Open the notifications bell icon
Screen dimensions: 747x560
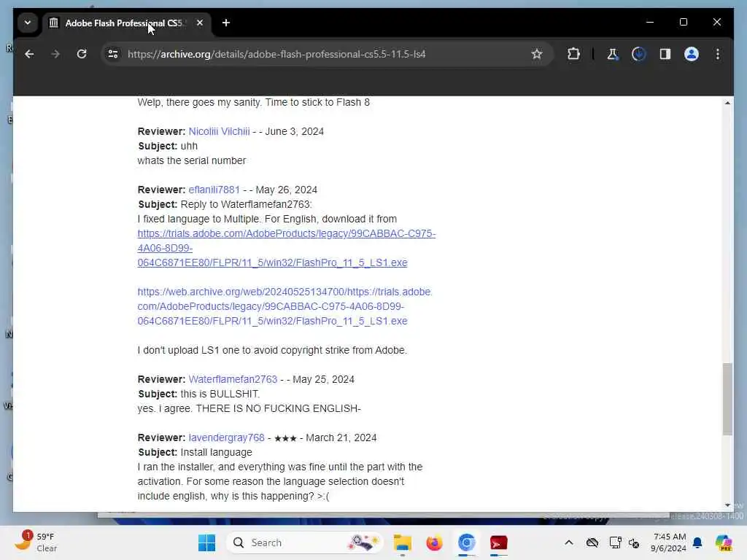tap(697, 542)
